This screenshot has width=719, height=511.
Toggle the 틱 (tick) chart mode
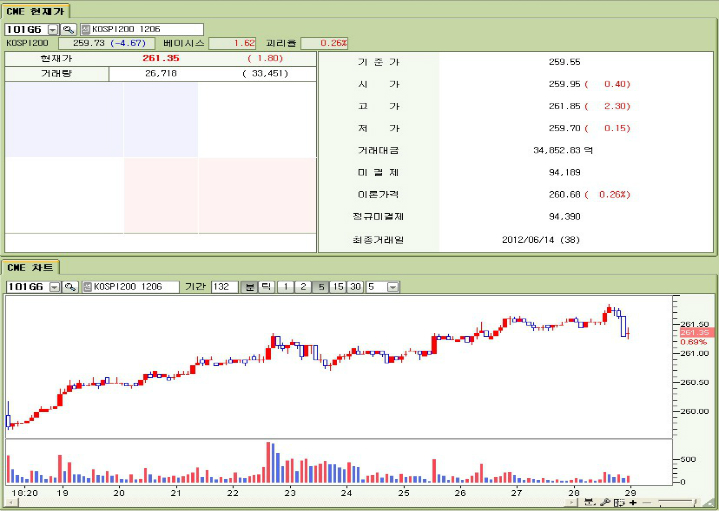click(x=265, y=287)
